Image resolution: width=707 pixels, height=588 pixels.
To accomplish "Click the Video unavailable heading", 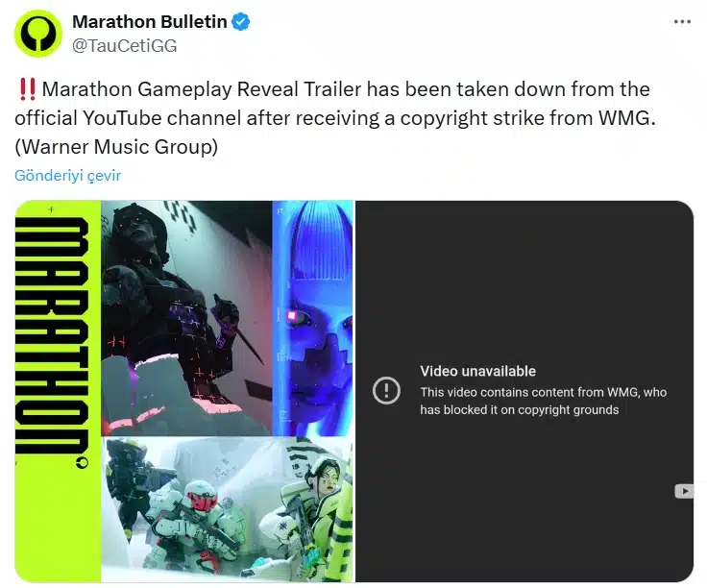I will click(x=478, y=371).
